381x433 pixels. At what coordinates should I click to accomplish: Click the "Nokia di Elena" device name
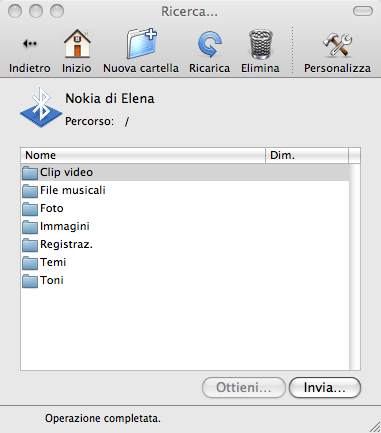110,99
